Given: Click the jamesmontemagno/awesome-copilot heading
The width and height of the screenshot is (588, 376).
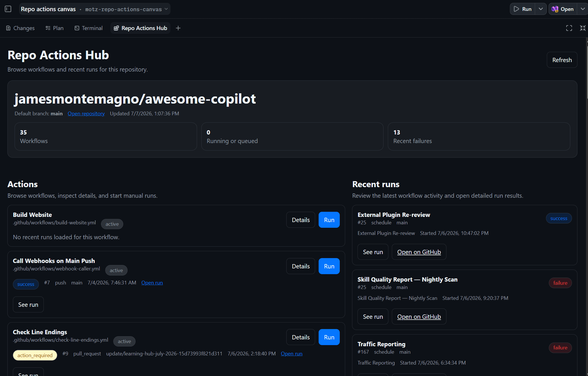Looking at the screenshot, I should (135, 99).
